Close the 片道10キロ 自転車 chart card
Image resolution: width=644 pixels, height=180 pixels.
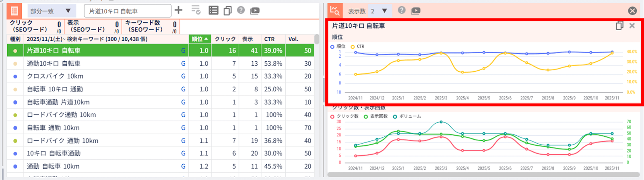[632, 25]
